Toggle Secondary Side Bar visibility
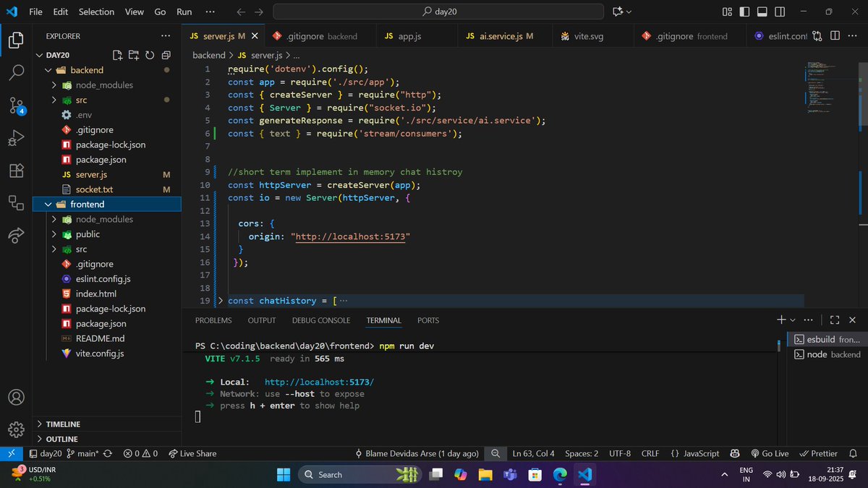Viewport: 868px width, 488px height. click(778, 12)
